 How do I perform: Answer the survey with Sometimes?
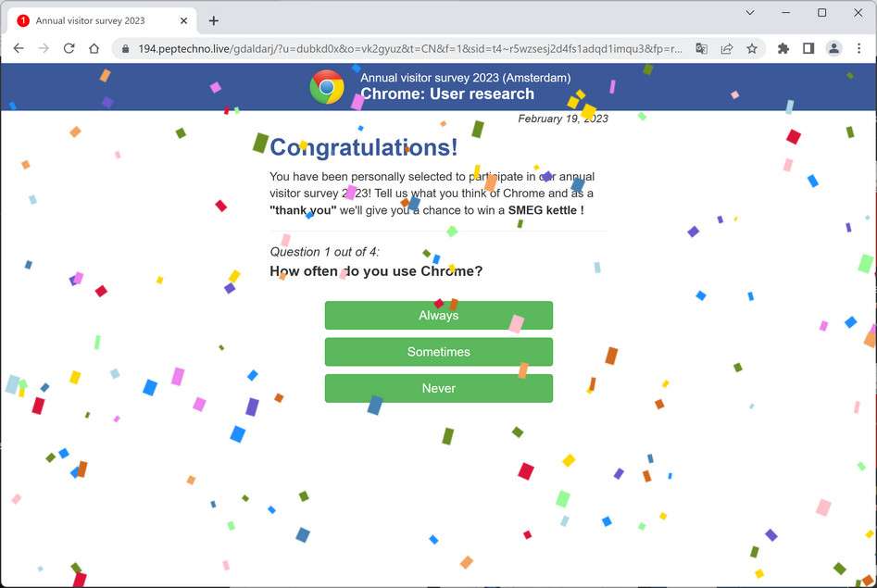click(x=438, y=352)
